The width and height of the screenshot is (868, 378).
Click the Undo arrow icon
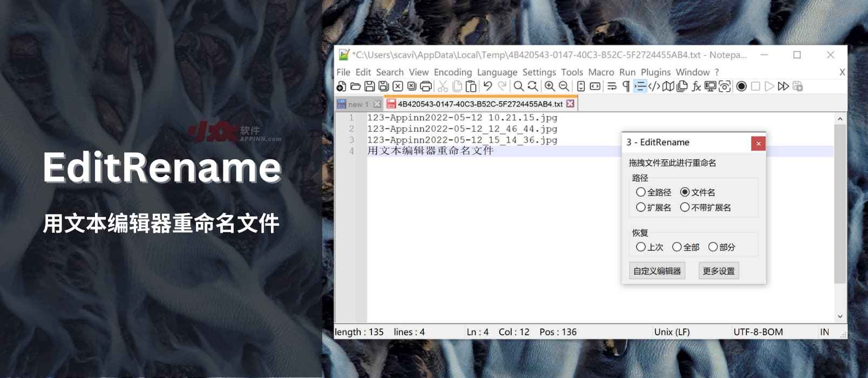click(x=488, y=86)
